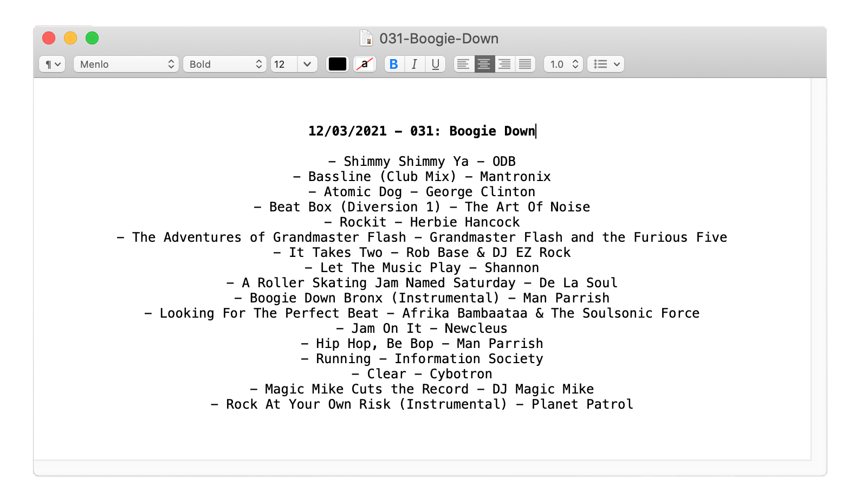This screenshot has width=868, height=503.
Task: Align the text to the right
Action: pyautogui.click(x=504, y=64)
